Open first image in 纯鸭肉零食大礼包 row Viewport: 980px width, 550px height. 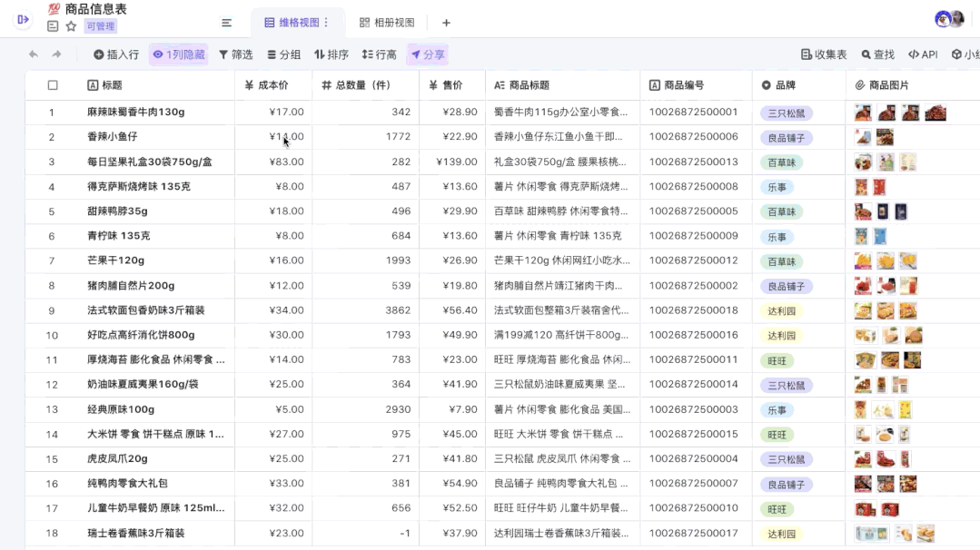(x=863, y=483)
